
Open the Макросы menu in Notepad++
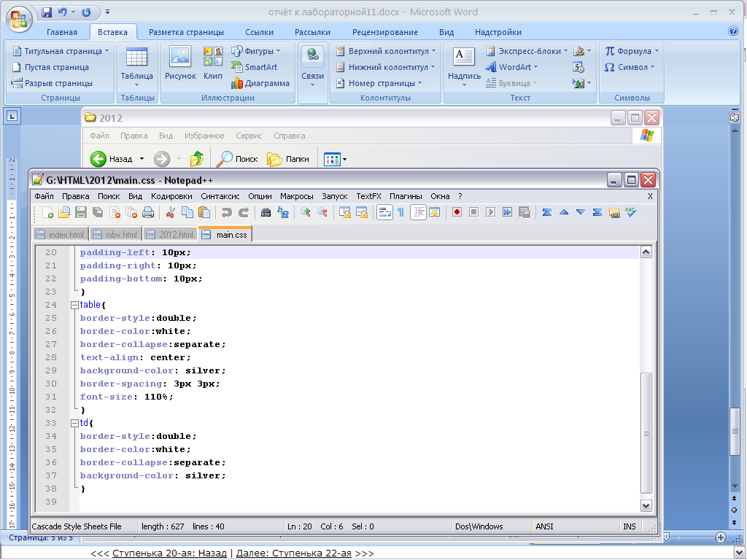click(x=297, y=196)
